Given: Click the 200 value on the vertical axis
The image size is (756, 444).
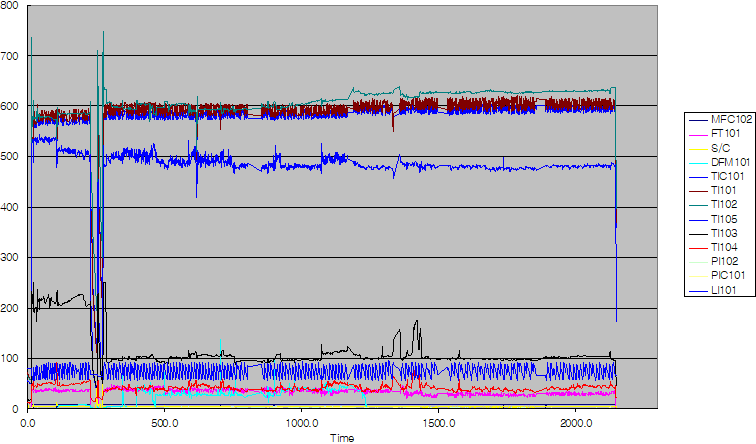Looking at the screenshot, I should 9,308.
